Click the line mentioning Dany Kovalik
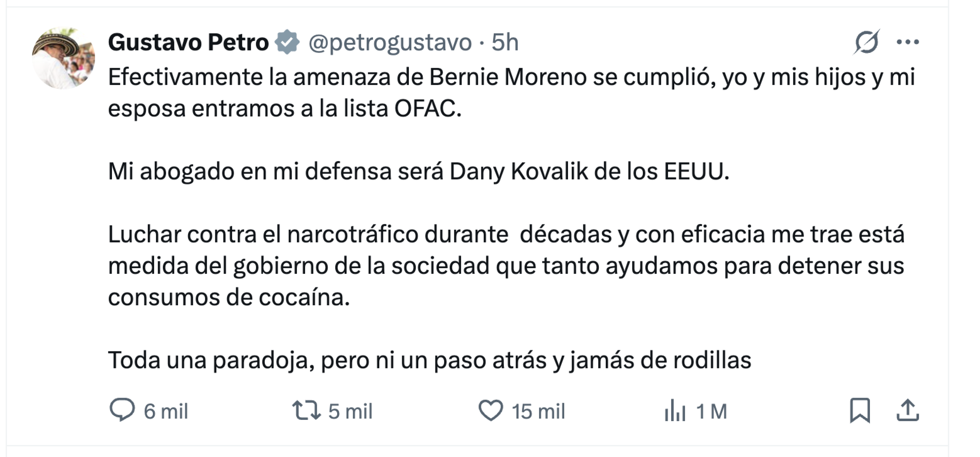Viewport: 980px width, 457px height. pyautogui.click(x=418, y=171)
